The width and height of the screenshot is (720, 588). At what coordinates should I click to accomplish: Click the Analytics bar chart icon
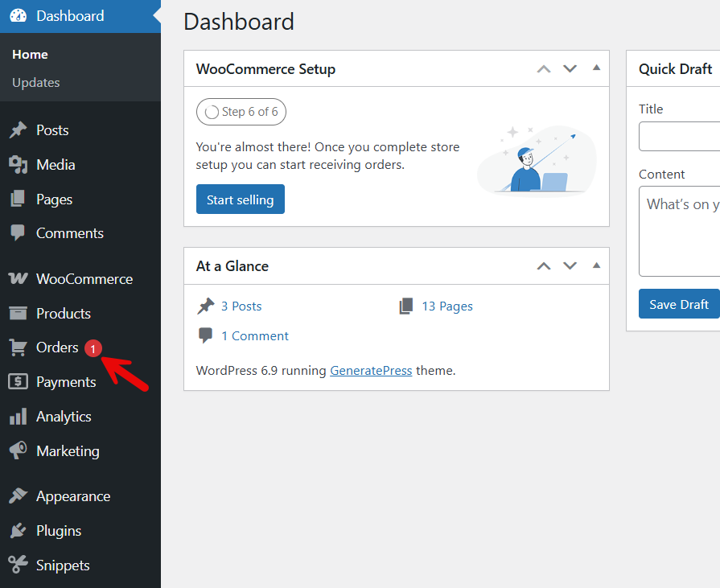tap(18, 417)
